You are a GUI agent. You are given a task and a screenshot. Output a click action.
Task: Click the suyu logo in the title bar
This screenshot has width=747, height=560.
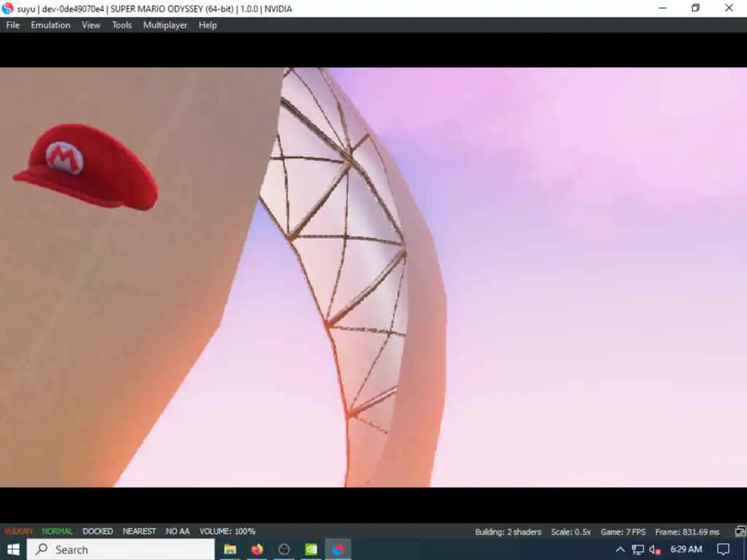[x=7, y=8]
